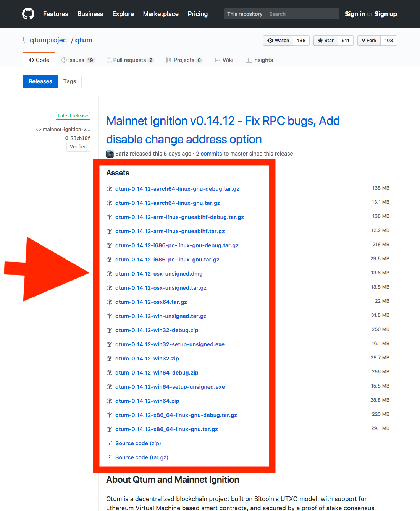Click the package icon beside qtum-0.14.12-win32.zip
The height and width of the screenshot is (511, 420).
coord(110,359)
